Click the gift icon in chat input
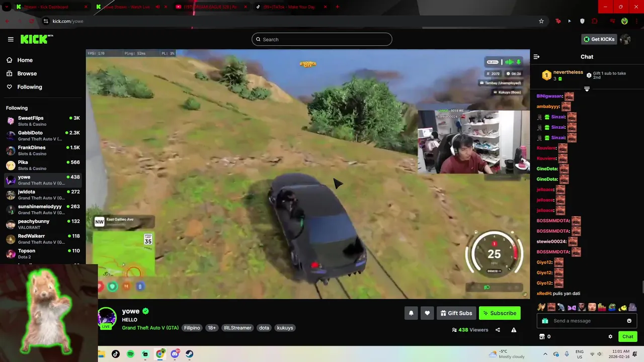This screenshot has height=362, width=644. pyautogui.click(x=545, y=321)
